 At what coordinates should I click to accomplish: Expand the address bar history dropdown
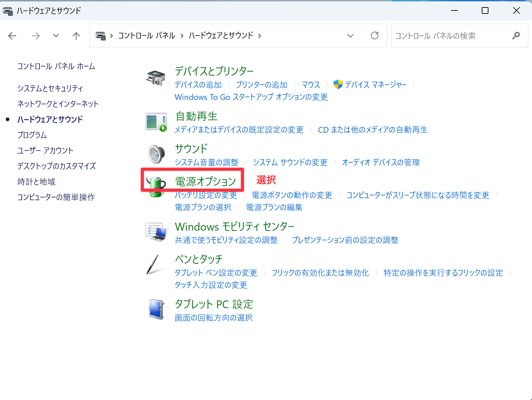point(350,35)
